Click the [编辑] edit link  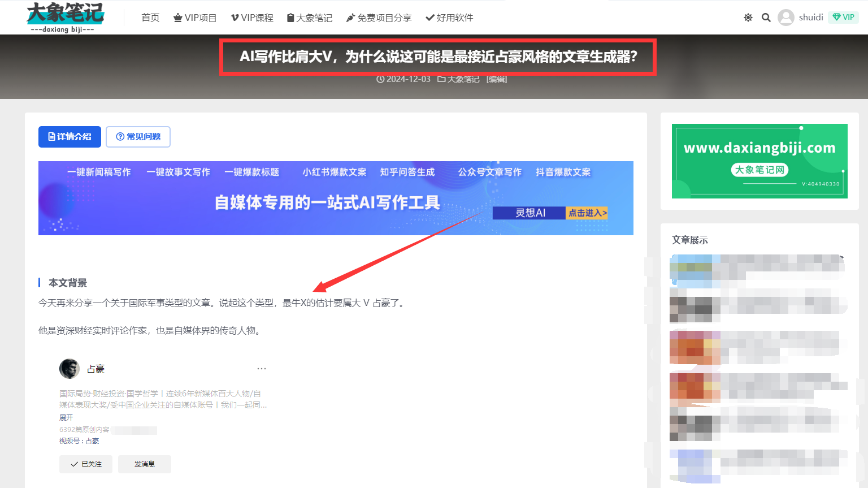(497, 79)
